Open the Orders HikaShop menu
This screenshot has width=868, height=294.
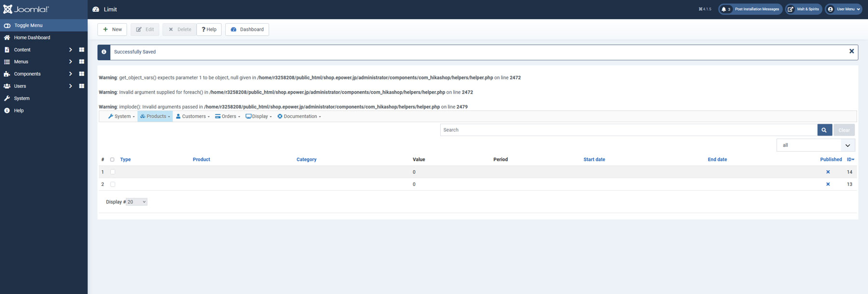228,116
